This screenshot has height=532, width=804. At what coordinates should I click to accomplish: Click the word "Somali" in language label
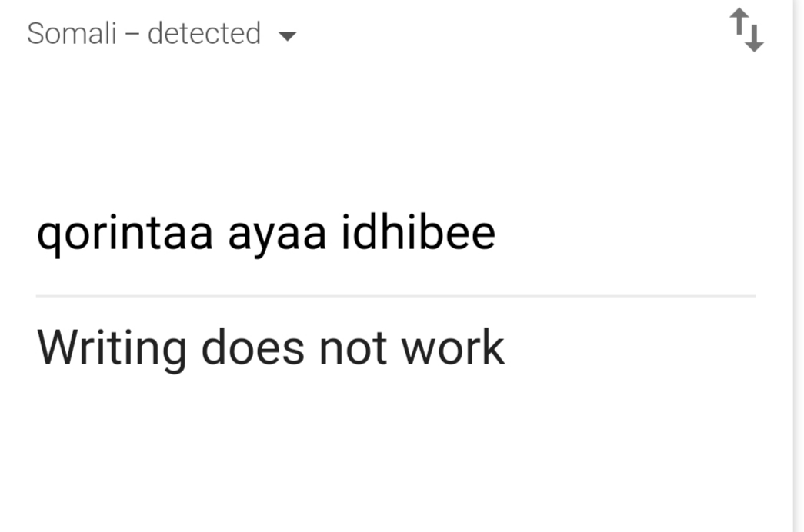pos(72,34)
